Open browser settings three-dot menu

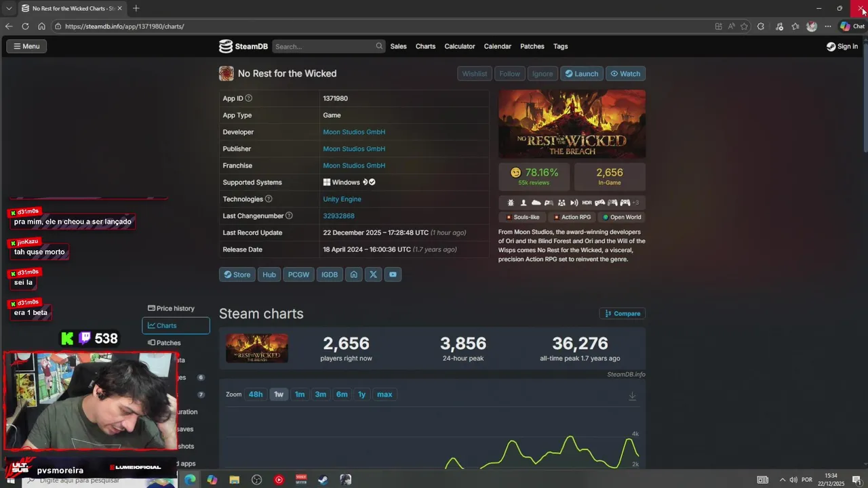click(827, 26)
